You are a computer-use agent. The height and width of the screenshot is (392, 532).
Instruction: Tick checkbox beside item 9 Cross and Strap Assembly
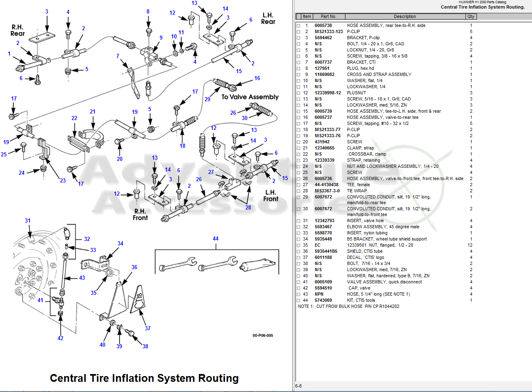pos(298,75)
